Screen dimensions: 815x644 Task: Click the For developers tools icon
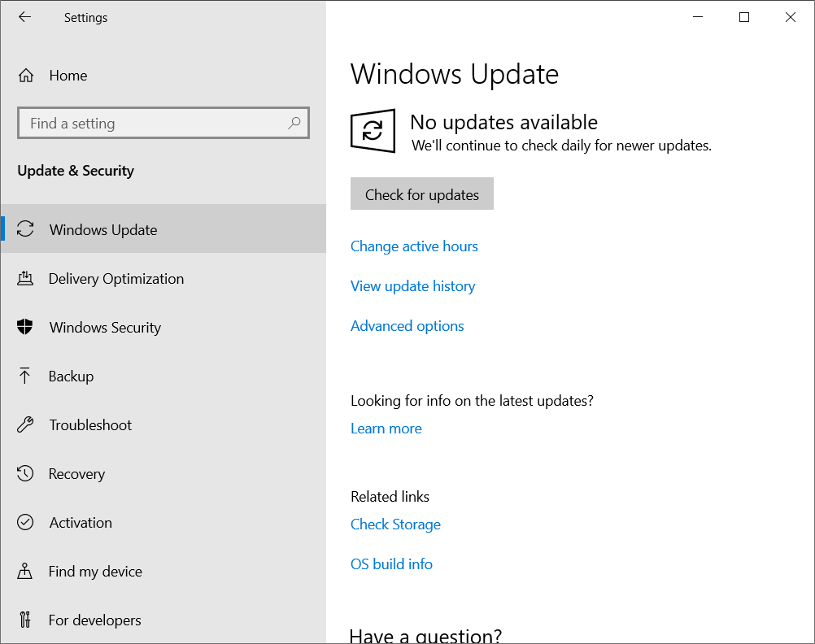coord(24,620)
